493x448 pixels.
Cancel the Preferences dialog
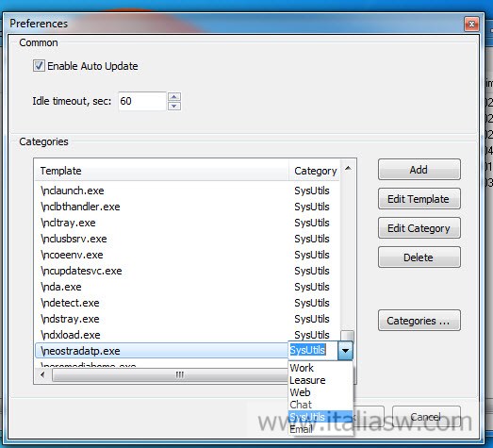(x=426, y=417)
